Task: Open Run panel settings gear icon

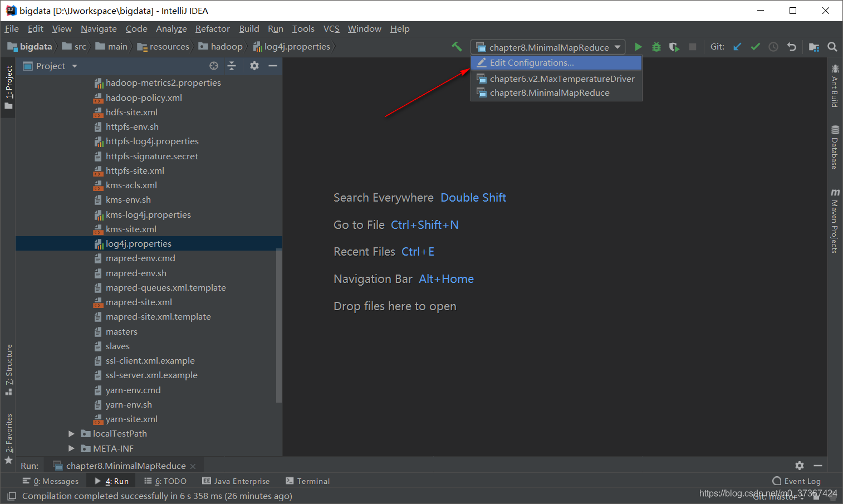Action: point(800,466)
